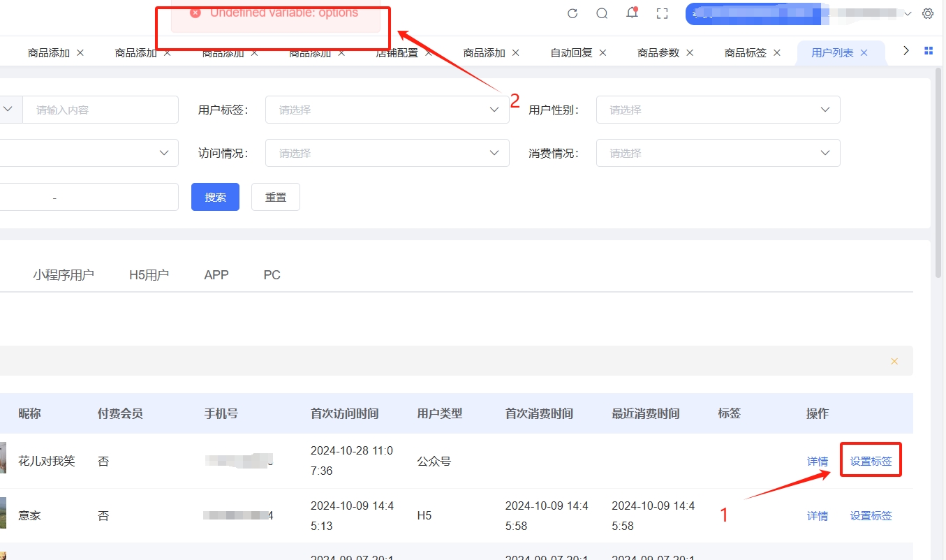Switch to 自动回复 tab
The width and height of the screenshot is (946, 560).
coord(571,53)
